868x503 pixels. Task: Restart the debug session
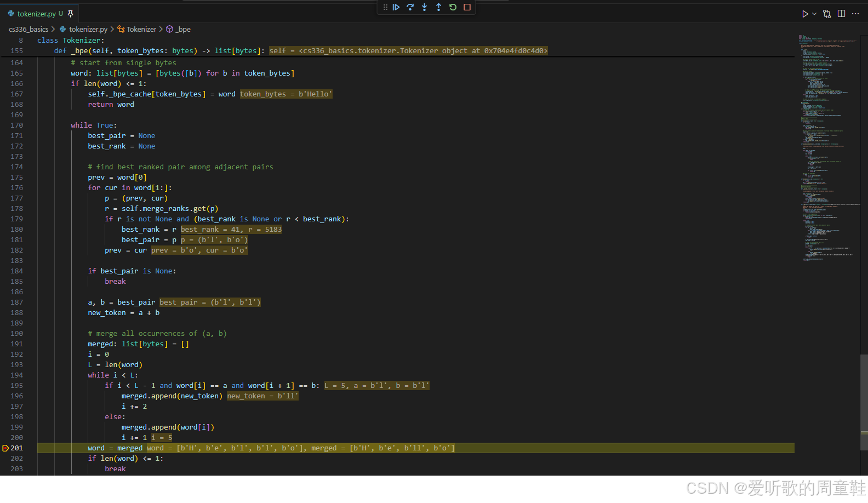tap(453, 7)
